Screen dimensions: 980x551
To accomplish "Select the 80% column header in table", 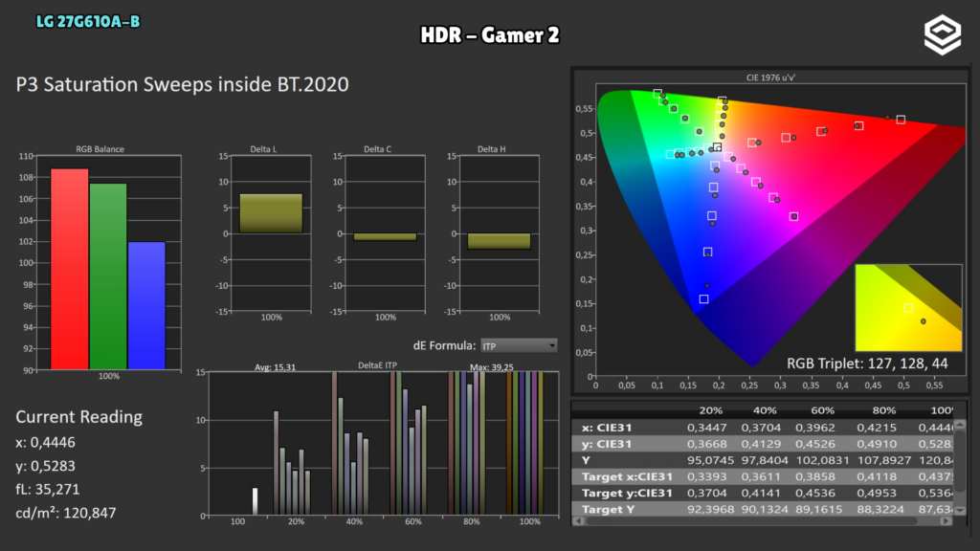I will (x=884, y=410).
